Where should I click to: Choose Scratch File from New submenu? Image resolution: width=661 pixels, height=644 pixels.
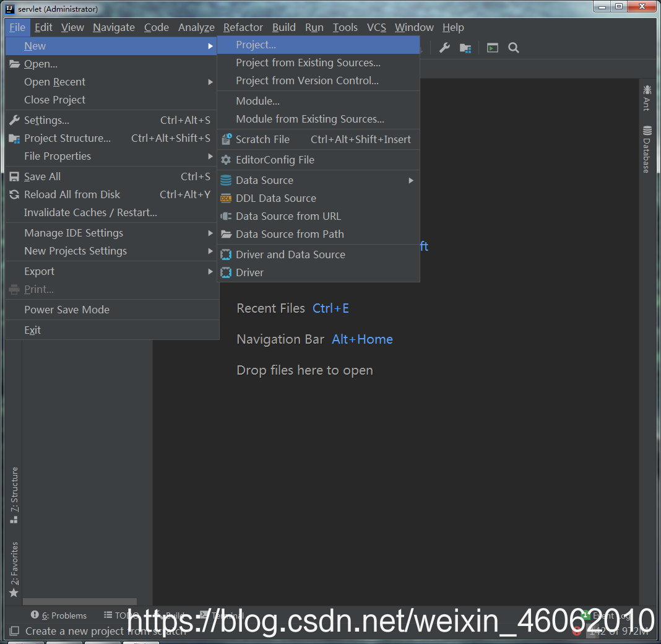click(318, 139)
